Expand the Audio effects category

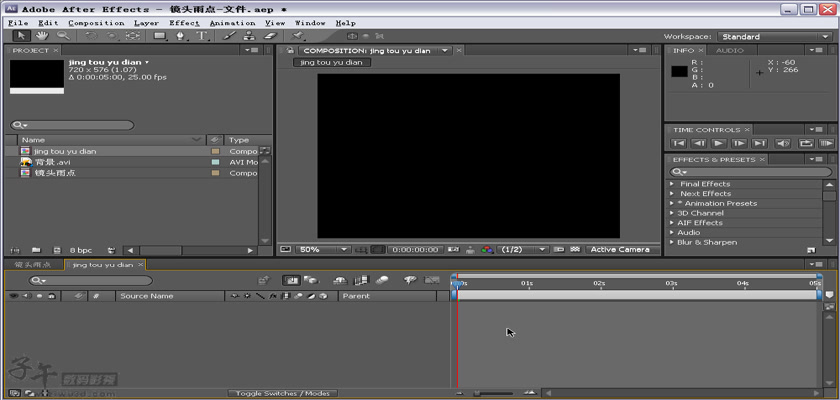tap(672, 233)
